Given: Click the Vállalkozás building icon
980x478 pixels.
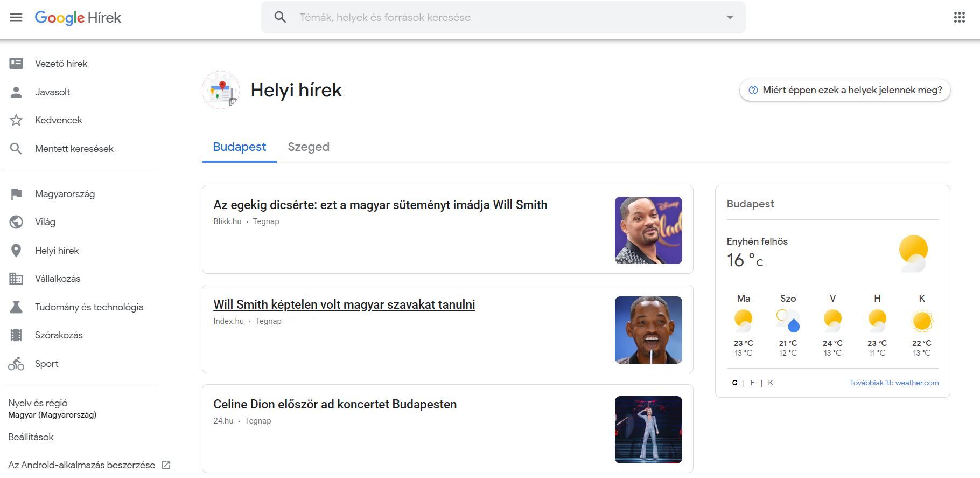Looking at the screenshot, I should point(16,279).
